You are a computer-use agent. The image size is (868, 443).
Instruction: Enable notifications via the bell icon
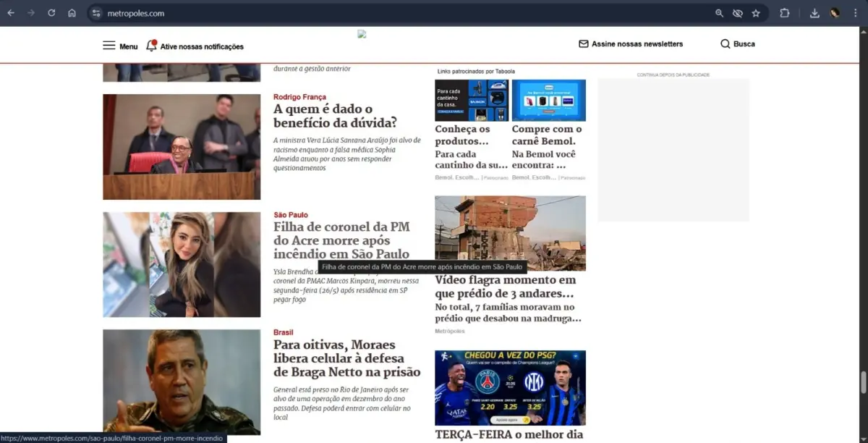click(x=151, y=46)
